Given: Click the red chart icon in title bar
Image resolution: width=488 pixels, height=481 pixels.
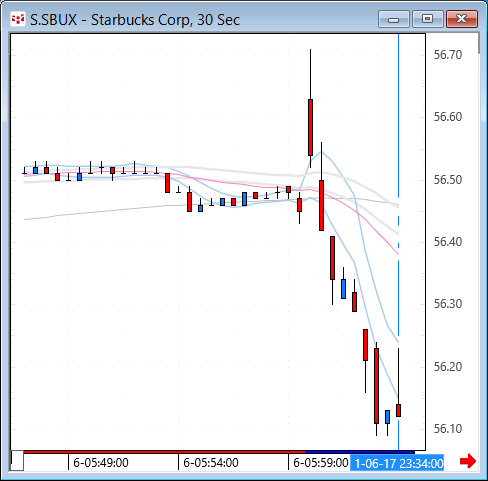Looking at the screenshot, I should (x=18, y=20).
